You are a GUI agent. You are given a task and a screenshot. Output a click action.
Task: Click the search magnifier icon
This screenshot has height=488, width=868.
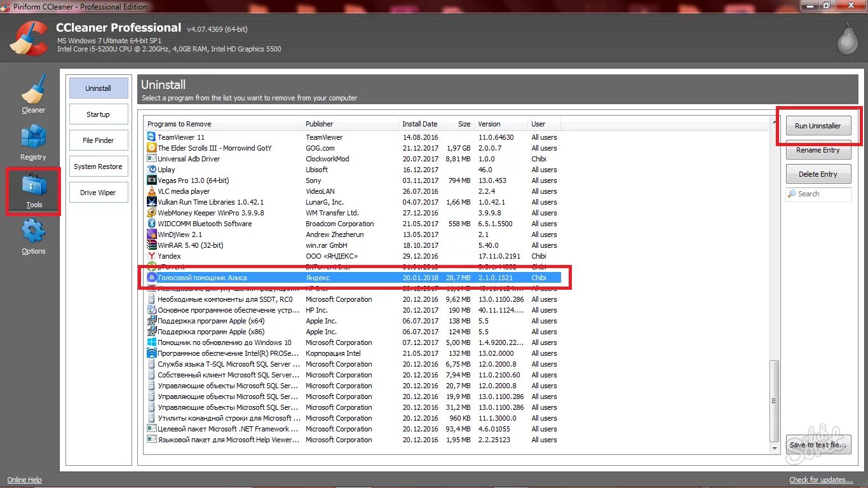(x=792, y=194)
